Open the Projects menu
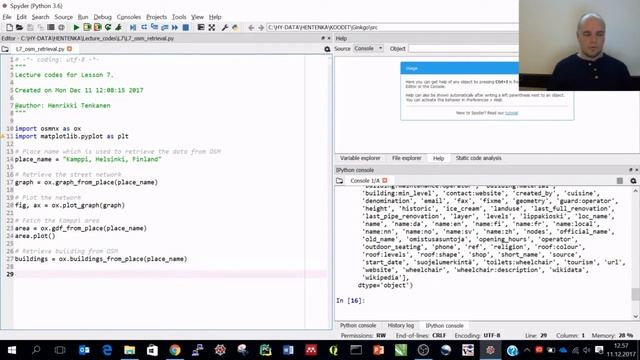 click(156, 17)
